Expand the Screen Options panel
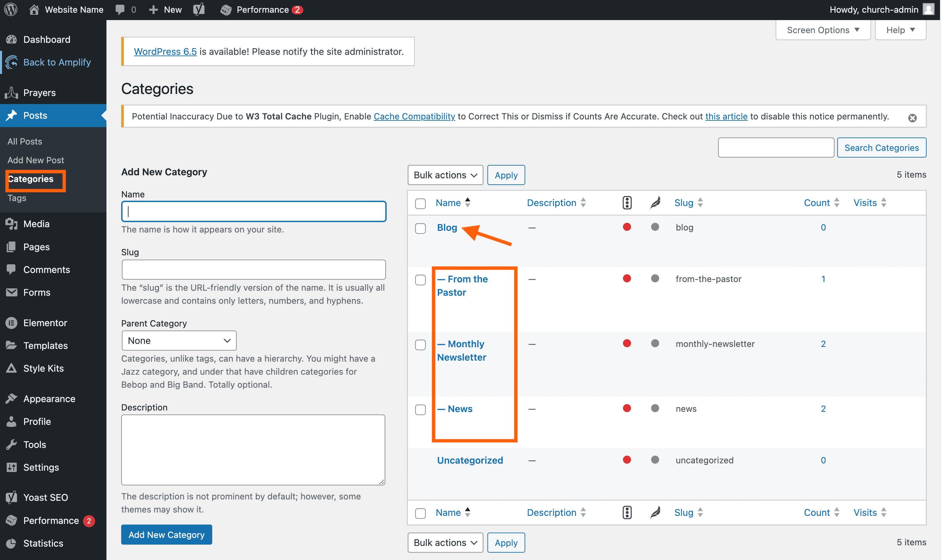942x560 pixels. coord(823,30)
